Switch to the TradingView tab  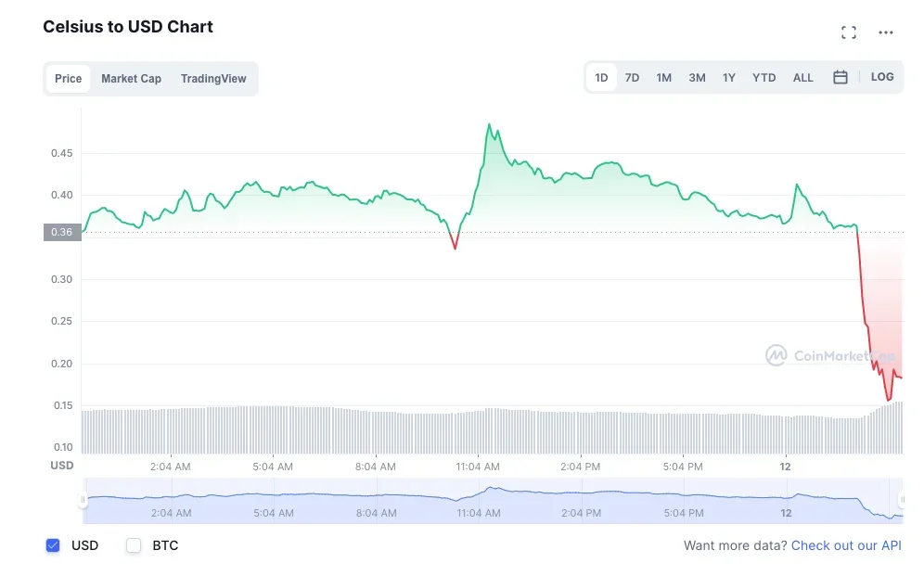pyautogui.click(x=213, y=79)
